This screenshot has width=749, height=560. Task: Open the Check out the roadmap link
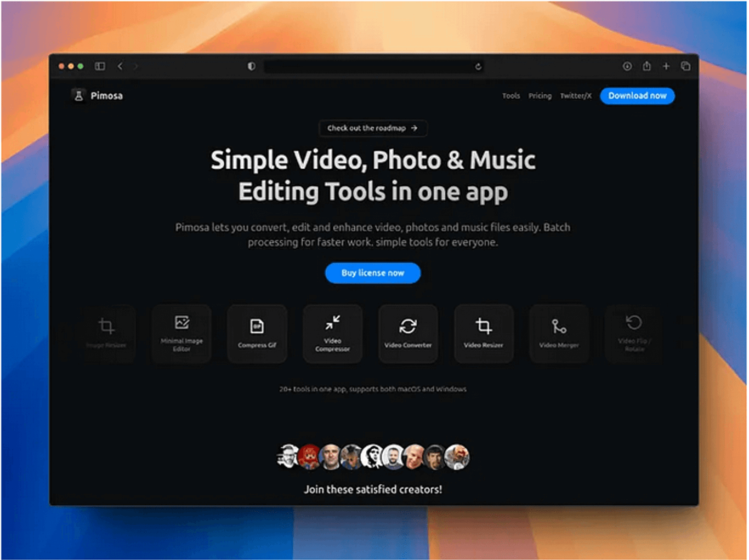click(373, 128)
